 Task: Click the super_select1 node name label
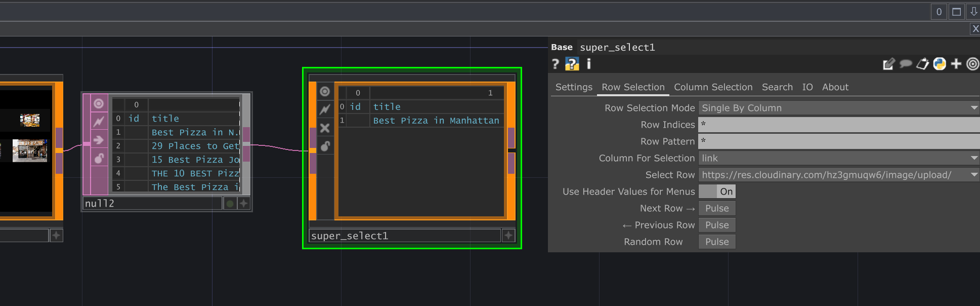coord(405,236)
